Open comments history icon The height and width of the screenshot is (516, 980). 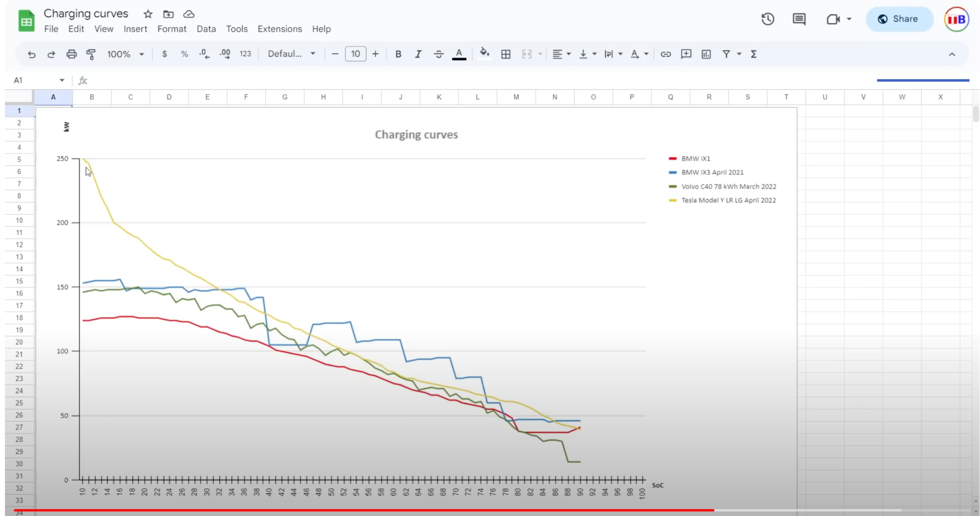[799, 19]
